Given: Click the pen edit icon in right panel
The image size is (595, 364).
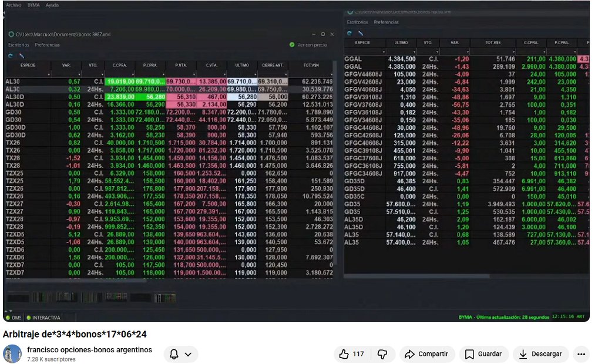Looking at the screenshot, I should pos(361,33).
